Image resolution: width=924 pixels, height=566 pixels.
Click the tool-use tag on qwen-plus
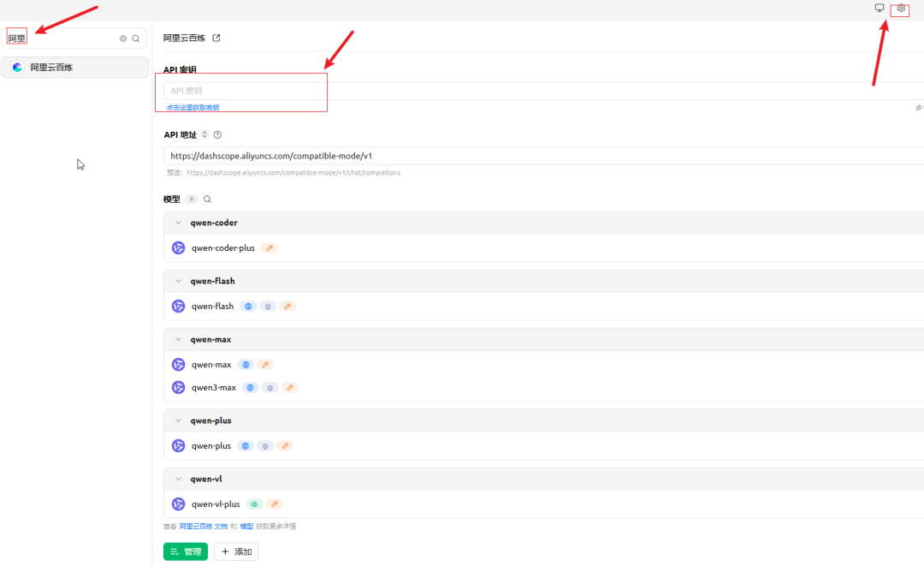coord(285,446)
